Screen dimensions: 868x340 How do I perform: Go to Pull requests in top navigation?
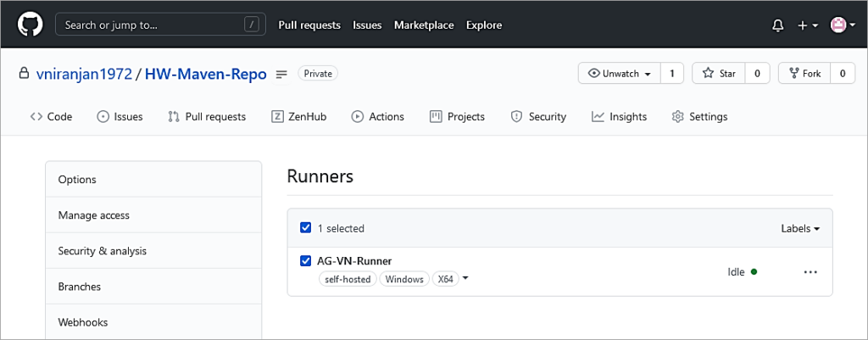click(309, 25)
